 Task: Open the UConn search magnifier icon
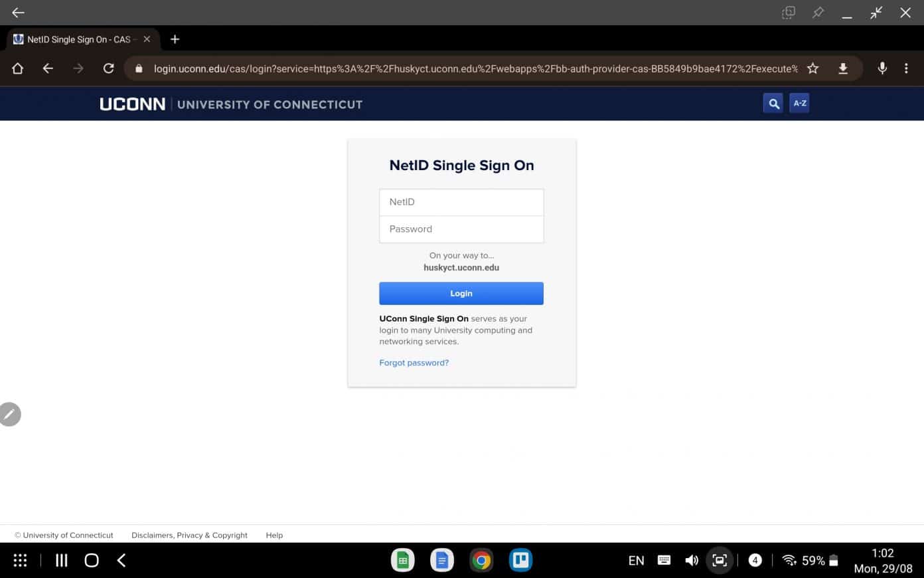coord(773,103)
